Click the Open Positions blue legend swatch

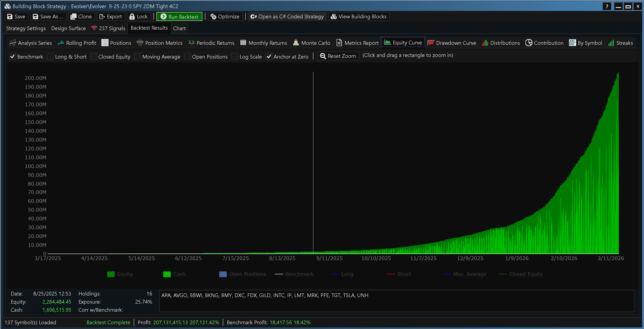tap(223, 274)
